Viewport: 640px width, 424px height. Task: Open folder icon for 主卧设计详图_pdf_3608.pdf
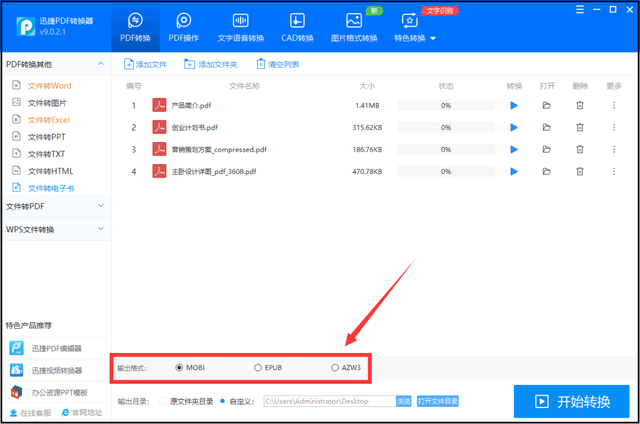(547, 171)
